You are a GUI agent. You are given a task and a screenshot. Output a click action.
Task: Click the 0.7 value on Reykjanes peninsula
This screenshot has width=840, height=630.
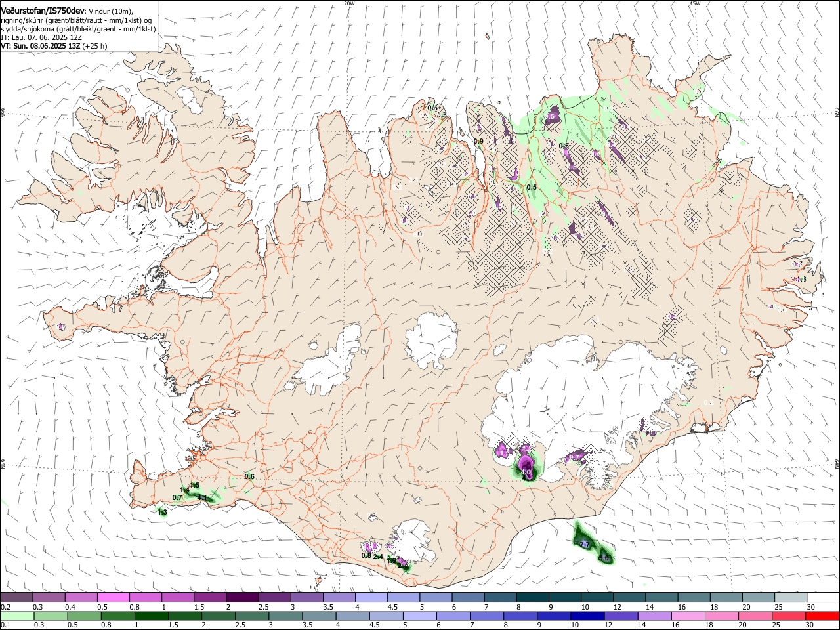(x=177, y=497)
